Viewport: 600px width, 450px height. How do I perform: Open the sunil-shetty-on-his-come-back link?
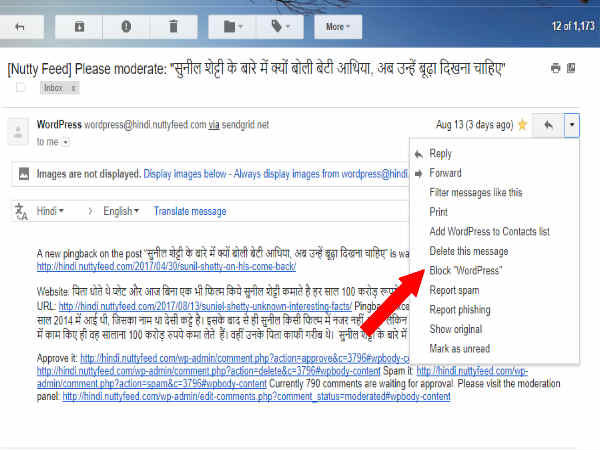pyautogui.click(x=166, y=266)
